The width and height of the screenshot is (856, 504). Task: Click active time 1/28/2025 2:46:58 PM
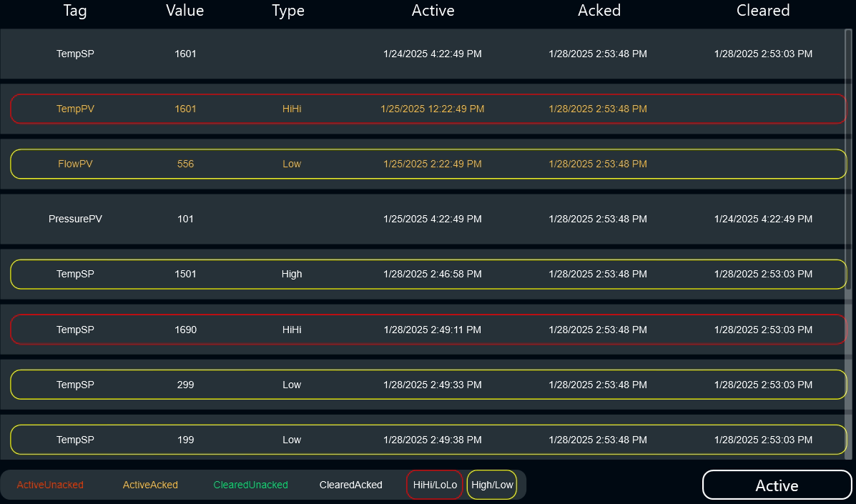pos(433,275)
